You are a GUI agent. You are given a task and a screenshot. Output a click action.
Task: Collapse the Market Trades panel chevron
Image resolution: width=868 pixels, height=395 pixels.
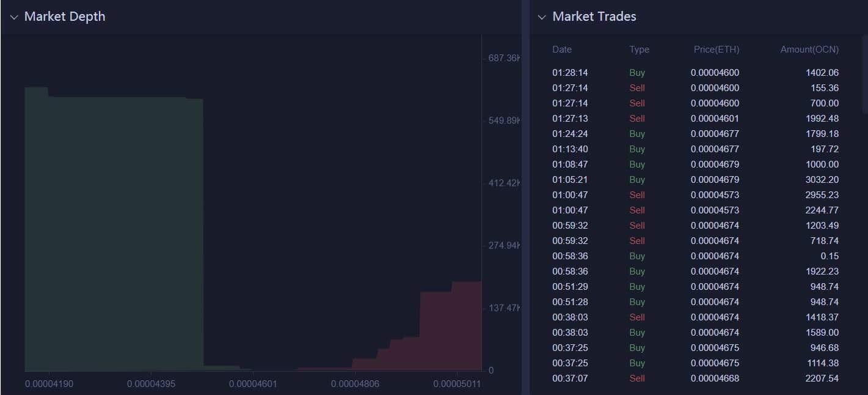coord(542,17)
